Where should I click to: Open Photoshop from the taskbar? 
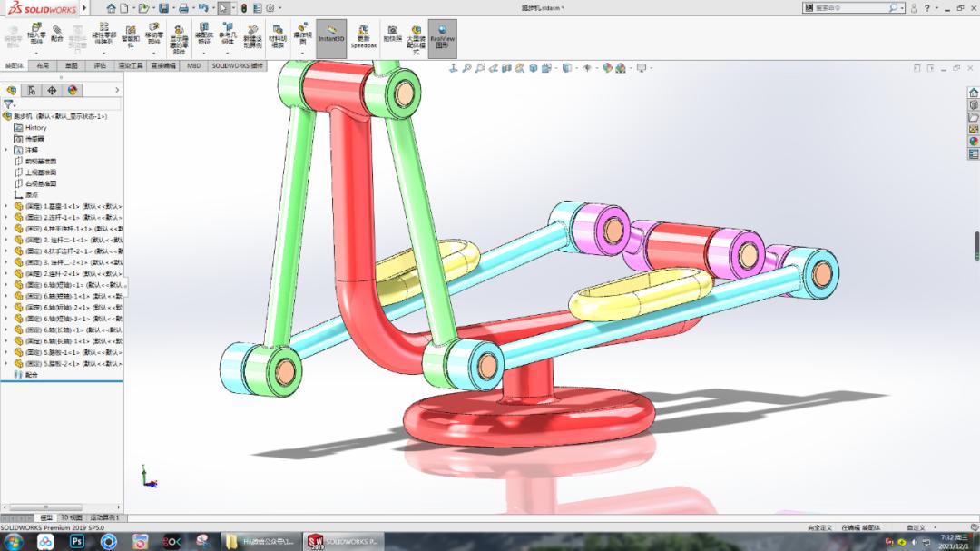tap(76, 541)
